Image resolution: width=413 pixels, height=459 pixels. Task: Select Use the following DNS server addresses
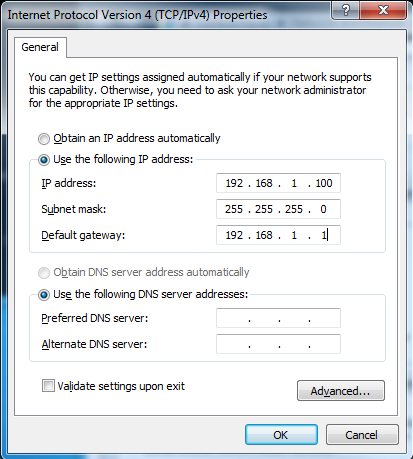coord(44,295)
